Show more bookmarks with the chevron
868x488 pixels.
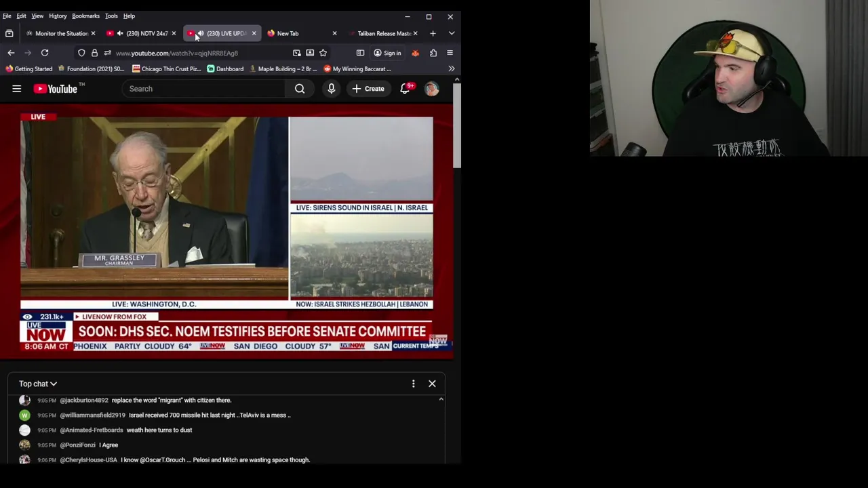(452, 68)
